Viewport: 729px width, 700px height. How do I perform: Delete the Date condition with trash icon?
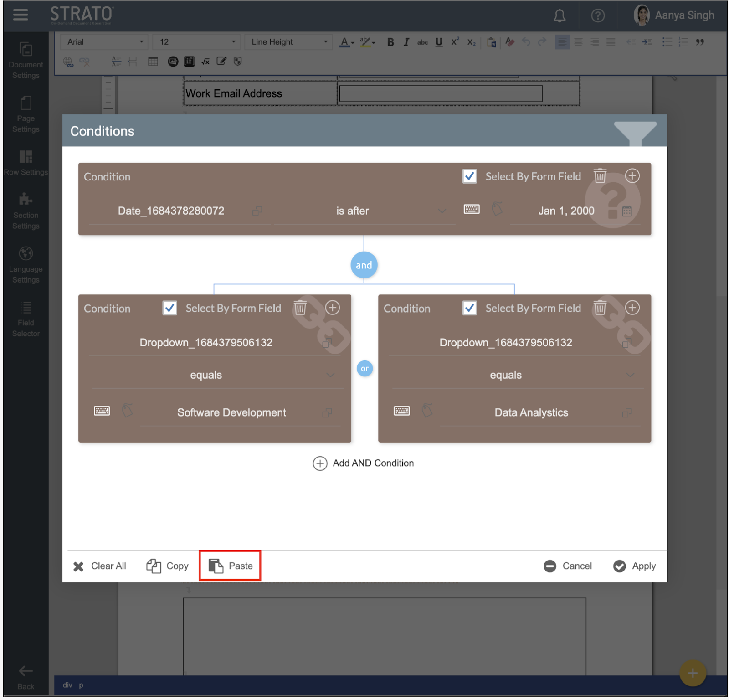tap(600, 176)
